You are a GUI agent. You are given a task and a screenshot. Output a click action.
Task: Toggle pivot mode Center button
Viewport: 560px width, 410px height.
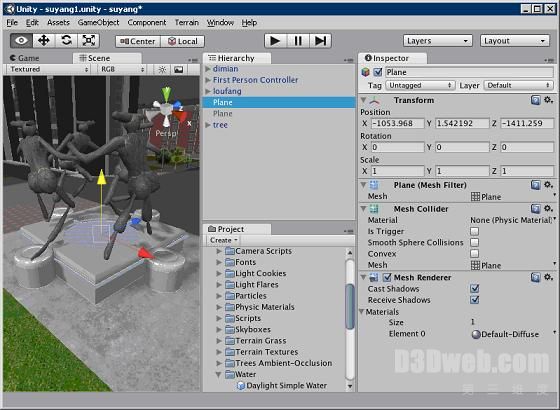point(138,41)
